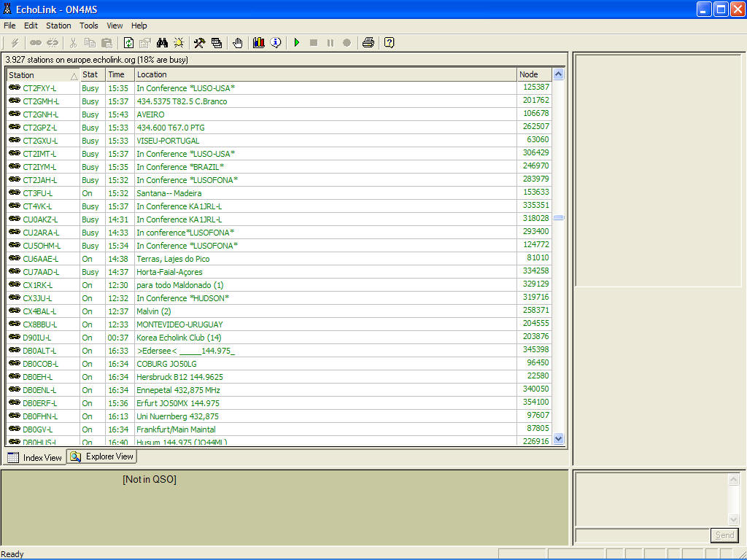Click the link icon beside CT2FXY-L

point(15,87)
